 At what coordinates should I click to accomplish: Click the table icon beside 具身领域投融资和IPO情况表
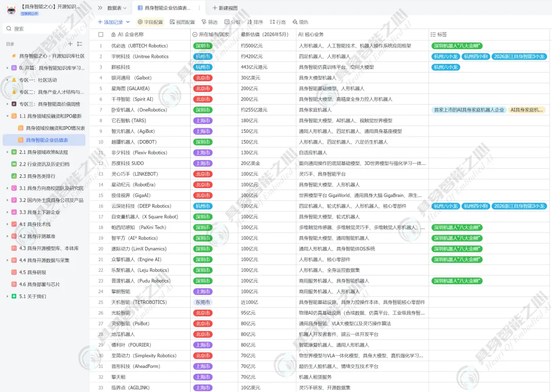pos(21,128)
